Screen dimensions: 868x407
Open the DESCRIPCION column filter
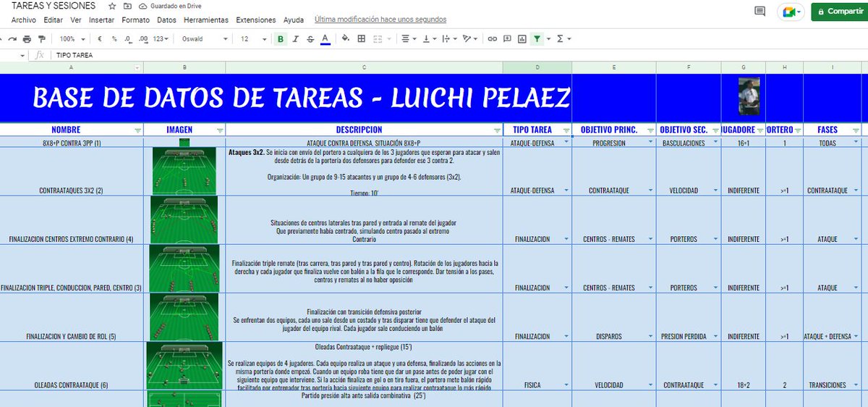tap(496, 130)
